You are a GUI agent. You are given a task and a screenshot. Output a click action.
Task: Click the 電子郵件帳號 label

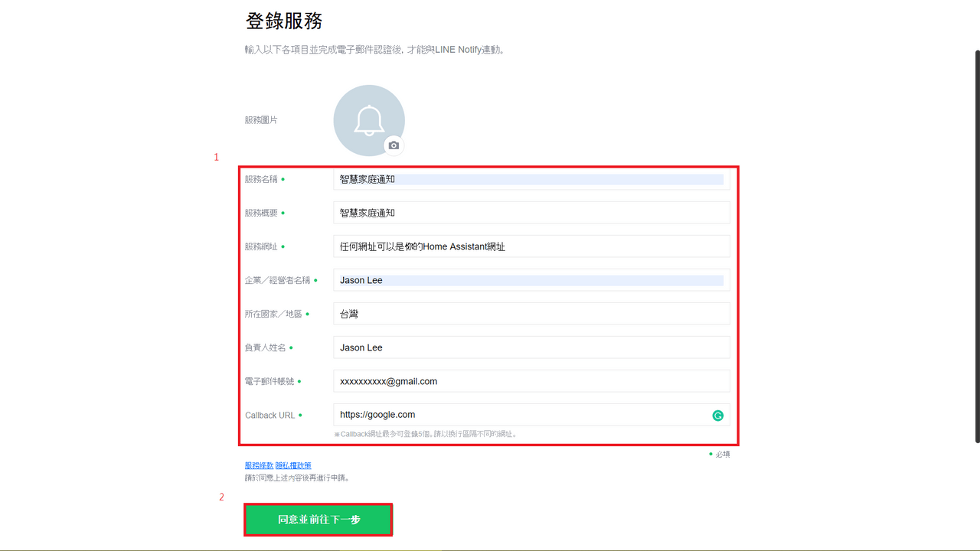tap(269, 381)
